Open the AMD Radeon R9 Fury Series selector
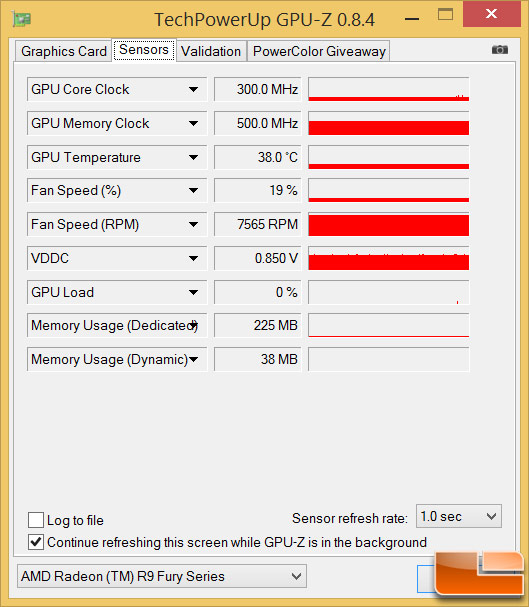Viewport: 529px width, 607px height. coord(162,576)
